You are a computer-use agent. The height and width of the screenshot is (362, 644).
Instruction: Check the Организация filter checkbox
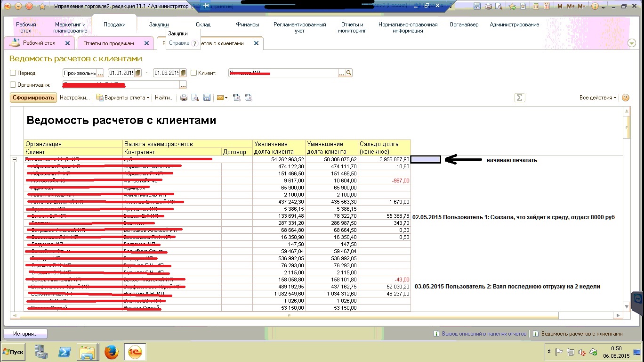[x=13, y=85]
